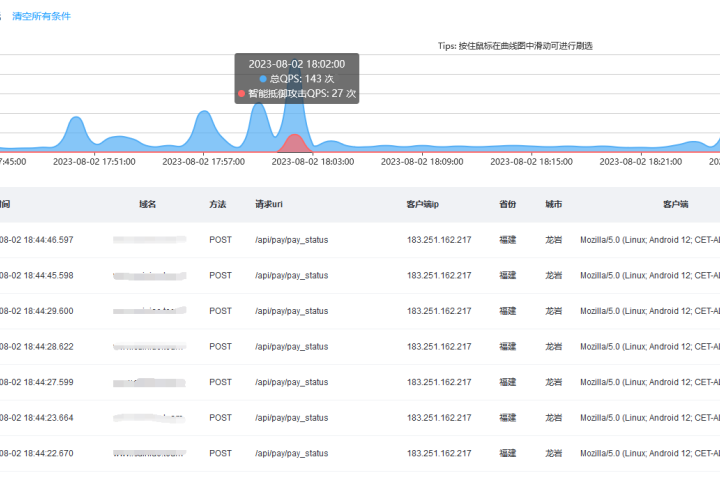Click the red 智能抵御攻击QPS peak in chart
720x480 pixels.
coord(294,143)
